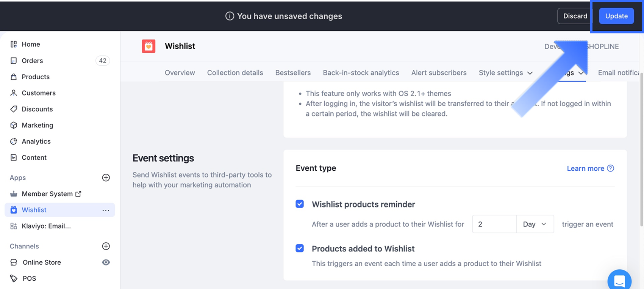Click the Discounts tag icon

14,109
